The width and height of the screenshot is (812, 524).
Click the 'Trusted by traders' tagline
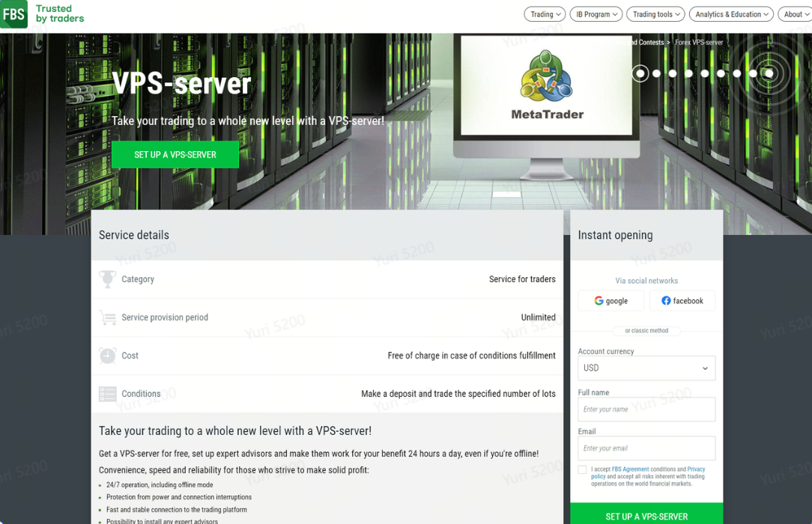click(x=60, y=13)
